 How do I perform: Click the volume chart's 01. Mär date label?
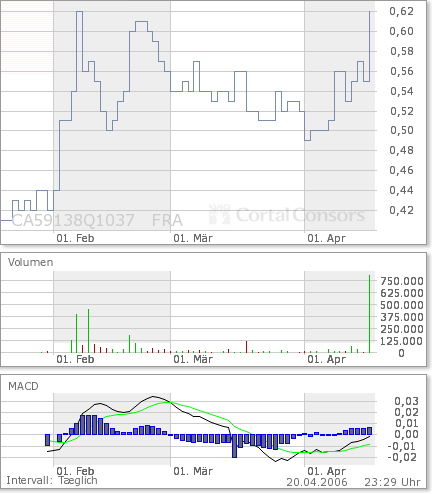coord(193,359)
